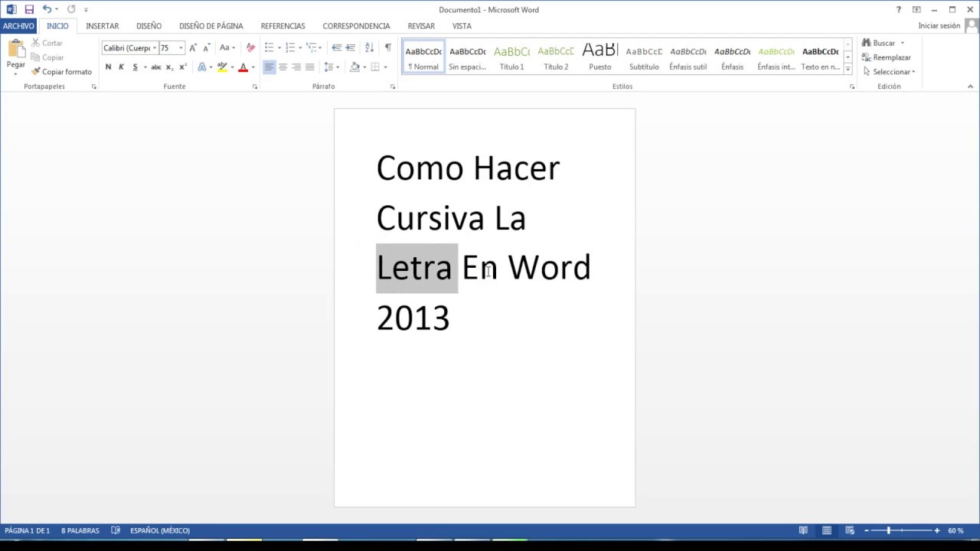
Task: Open the Portapapeles dialog launcher
Action: point(94,87)
